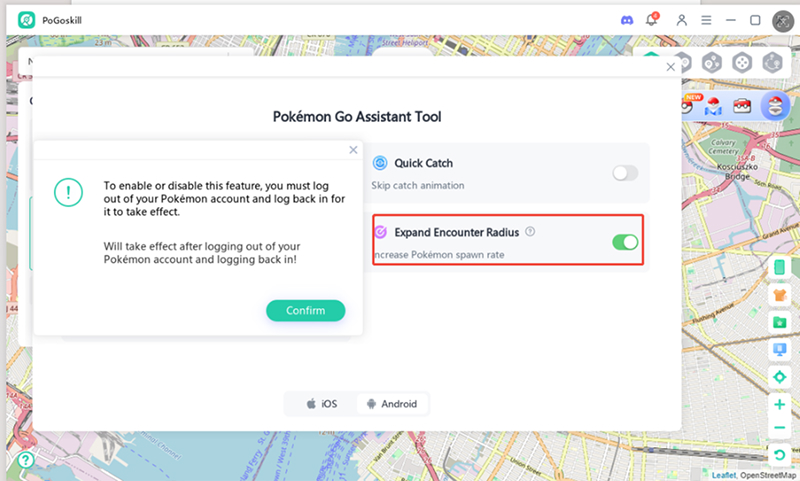Screen dimensions: 800x481
Task: Open the green favorites folder icon
Action: [x=779, y=322]
